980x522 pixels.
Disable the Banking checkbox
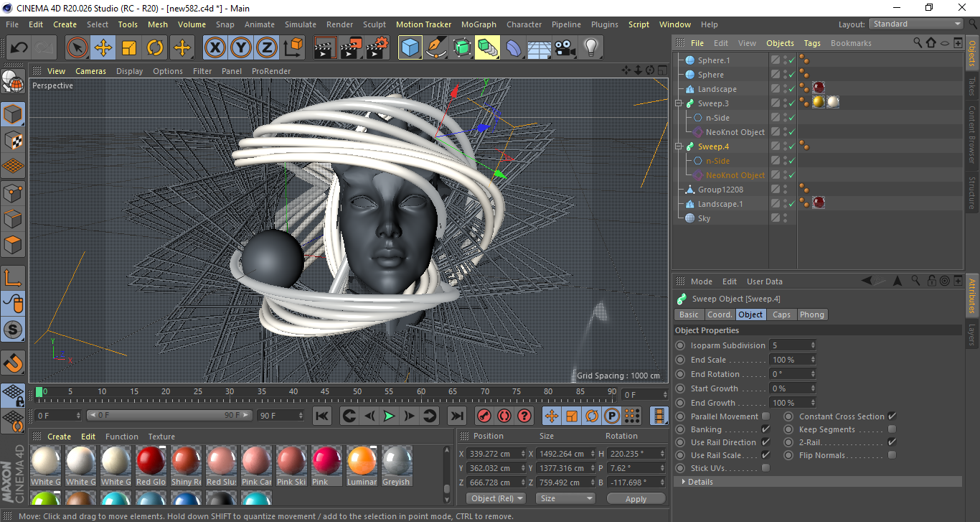coord(765,429)
